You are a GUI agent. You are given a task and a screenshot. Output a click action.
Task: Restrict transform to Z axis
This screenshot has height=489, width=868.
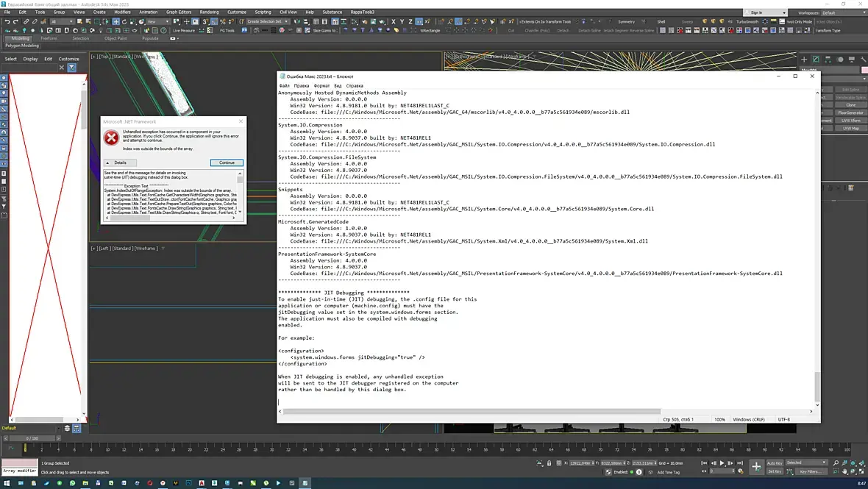click(410, 21)
